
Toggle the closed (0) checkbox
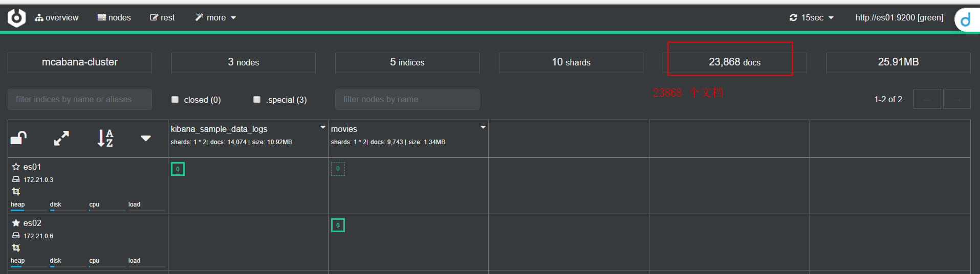[175, 100]
